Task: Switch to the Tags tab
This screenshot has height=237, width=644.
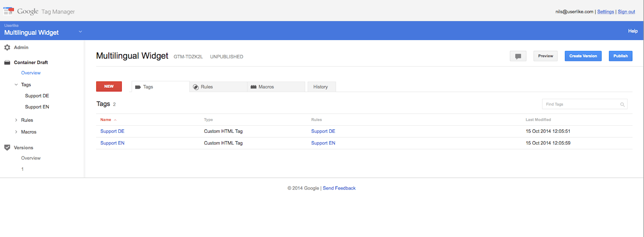Action: 160,87
